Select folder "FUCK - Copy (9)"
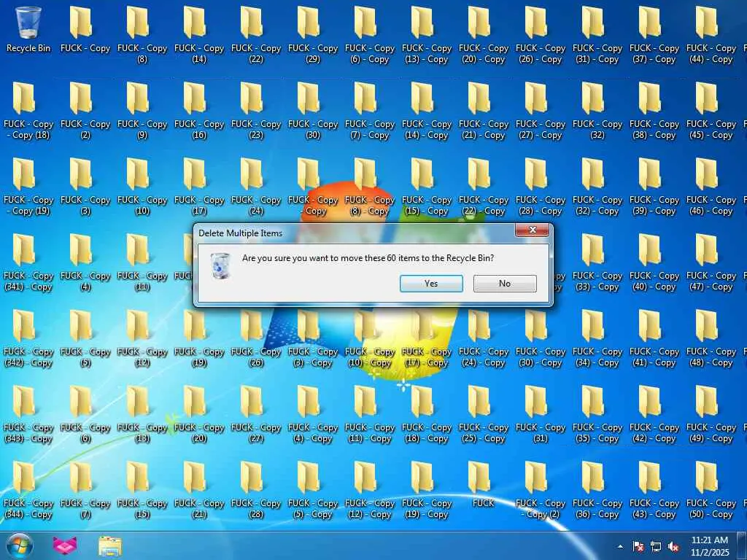 142,111
